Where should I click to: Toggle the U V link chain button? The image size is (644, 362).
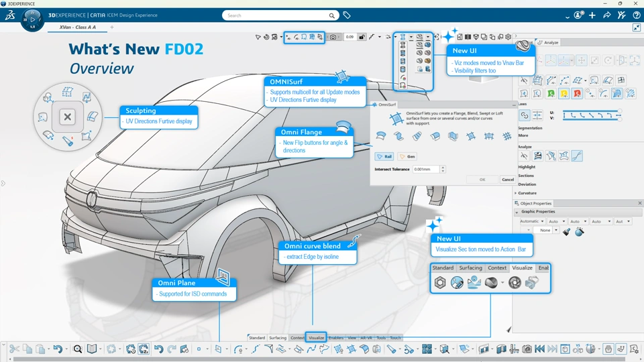point(525,115)
